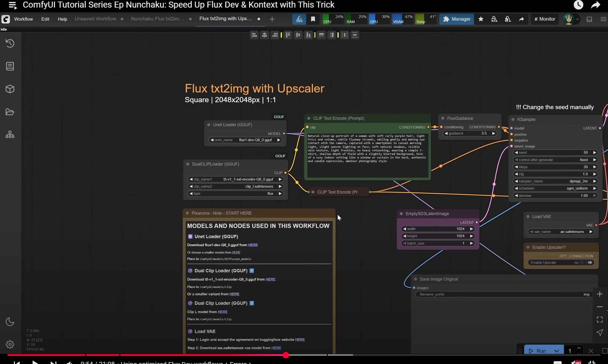Screen dimensions: 608x364
Task: Switch to Nunchaku Flux txt2img tab
Action: [x=157, y=19]
